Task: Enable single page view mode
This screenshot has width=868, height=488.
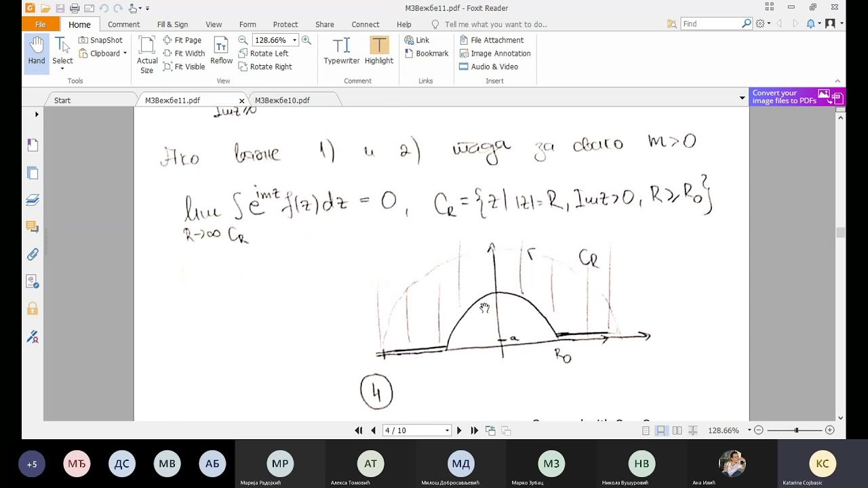Action: click(x=646, y=430)
